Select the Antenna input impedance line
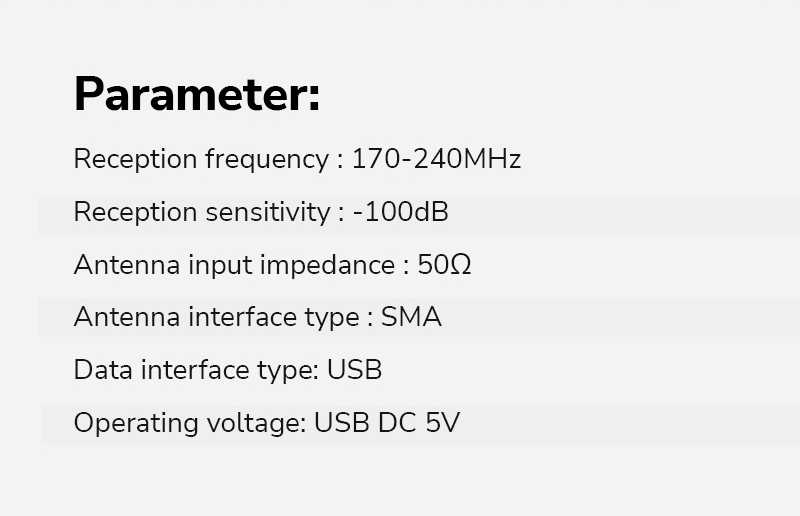This screenshot has width=800, height=516. click(x=272, y=265)
